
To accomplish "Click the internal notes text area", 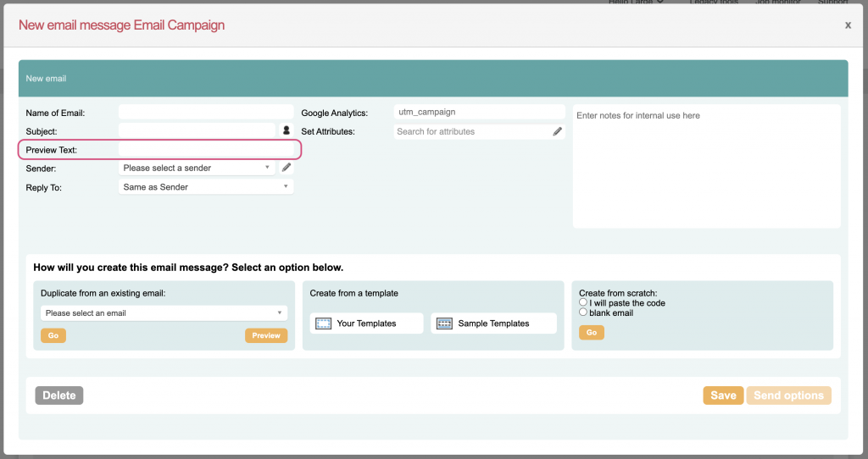I will click(x=706, y=166).
